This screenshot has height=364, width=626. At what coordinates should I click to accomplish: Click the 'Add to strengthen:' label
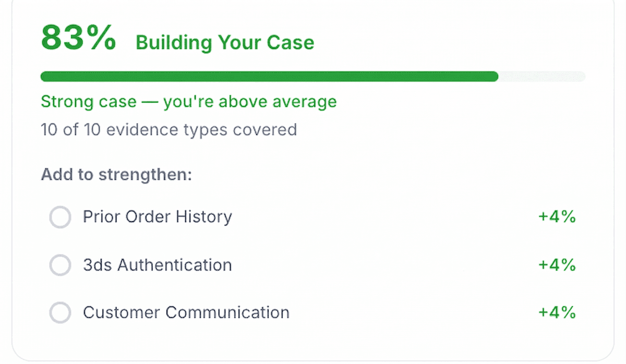coord(116,174)
